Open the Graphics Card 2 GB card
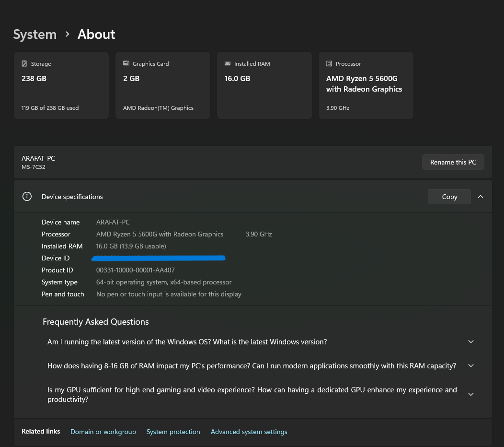 163,85
